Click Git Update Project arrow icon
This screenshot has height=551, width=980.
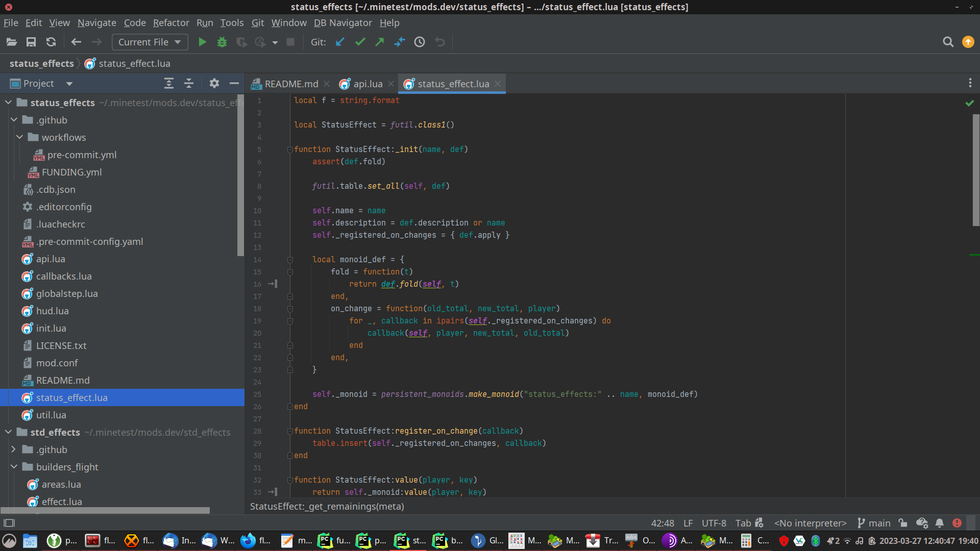pyautogui.click(x=340, y=42)
